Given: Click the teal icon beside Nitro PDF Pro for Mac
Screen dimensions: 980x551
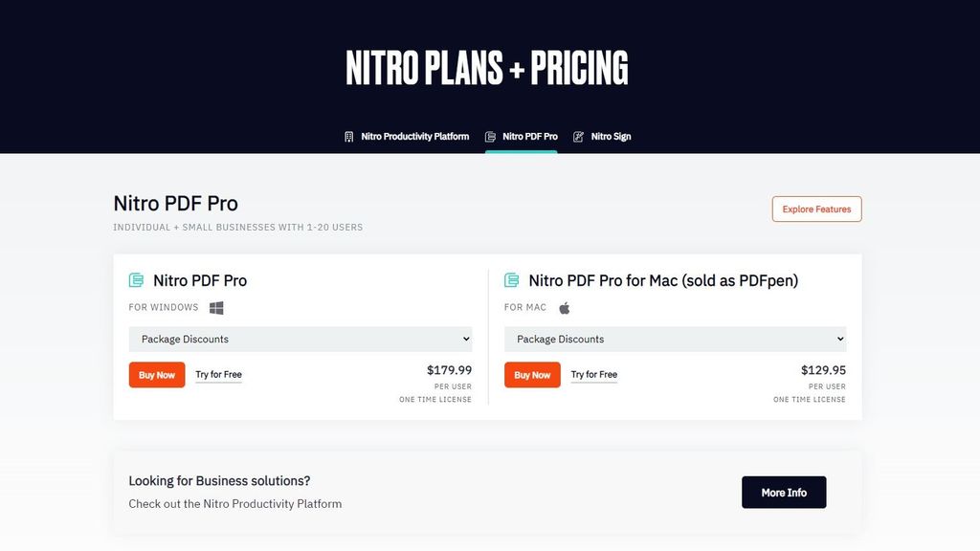Looking at the screenshot, I should (510, 279).
